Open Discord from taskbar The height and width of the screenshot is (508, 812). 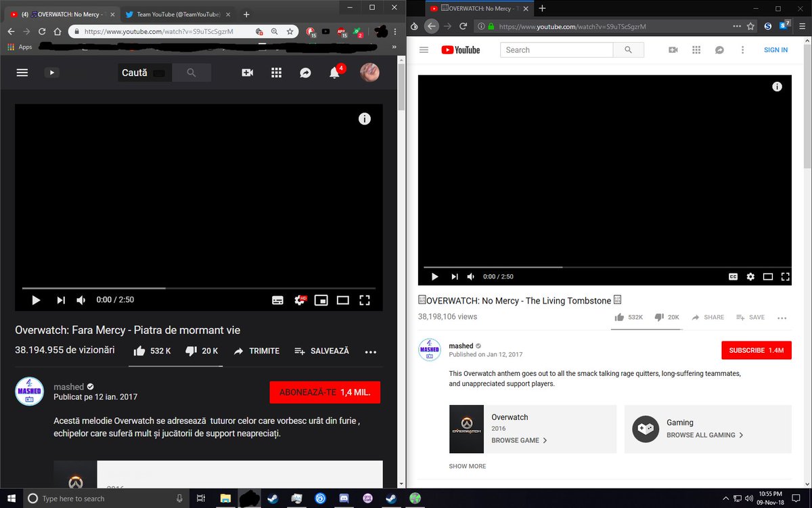344,499
